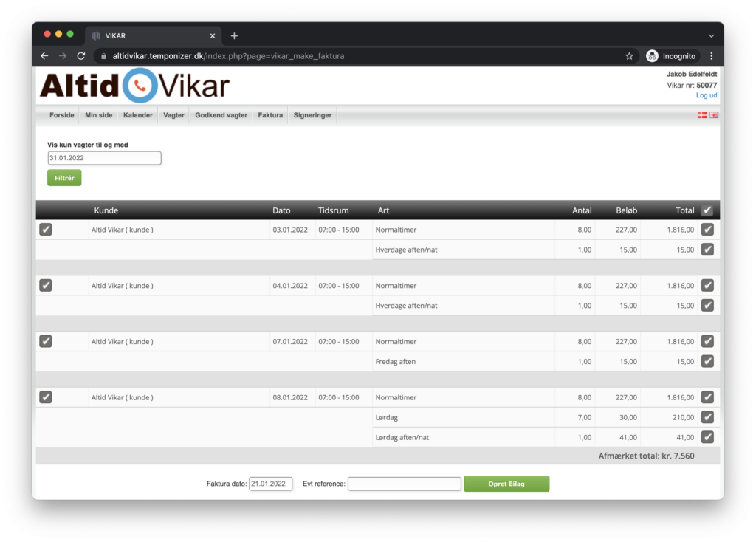Viewport: 756px width, 542px height.
Task: Uncheck shift checkbox for 03.01.2022
Action: pos(46,230)
